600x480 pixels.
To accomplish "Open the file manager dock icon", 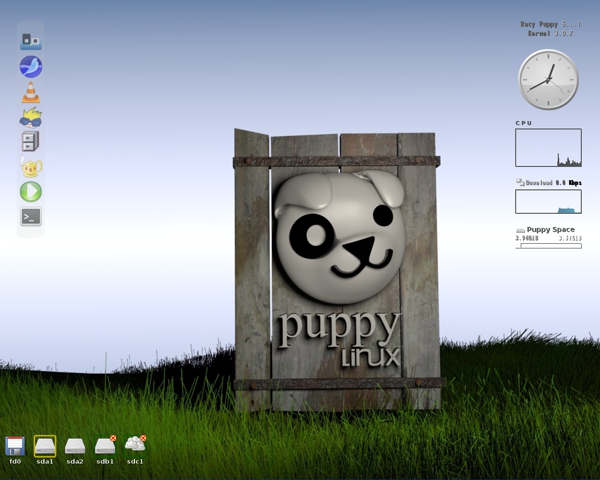I will tap(31, 41).
